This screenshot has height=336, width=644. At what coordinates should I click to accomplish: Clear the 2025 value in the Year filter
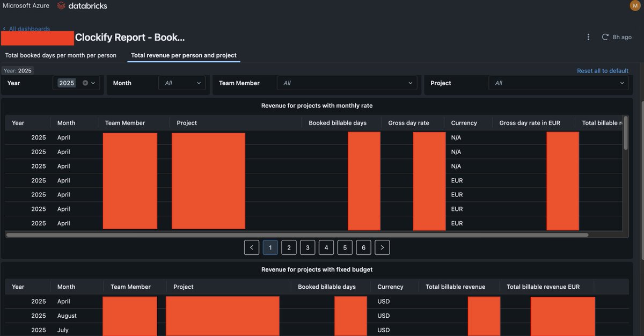[84, 83]
